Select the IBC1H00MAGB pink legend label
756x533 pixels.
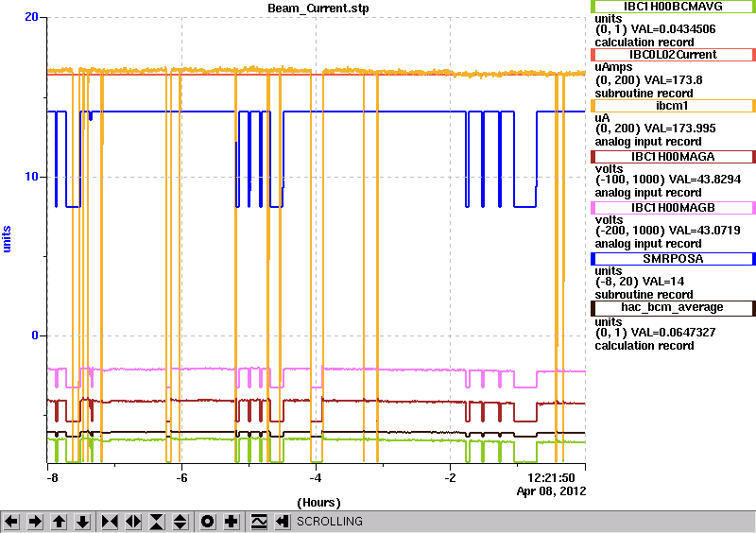tap(673, 208)
